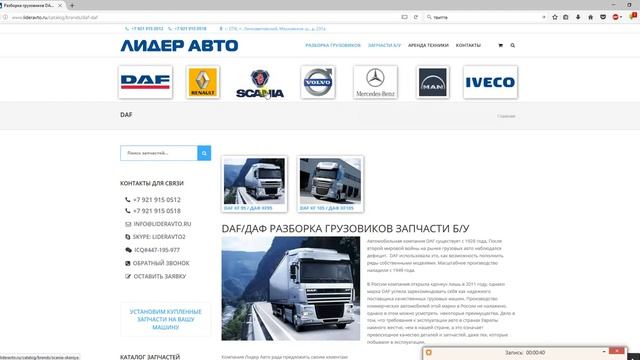Click Установим купленные запчасти на вашу машину banner
This screenshot has width=640, height=360.
point(166,319)
